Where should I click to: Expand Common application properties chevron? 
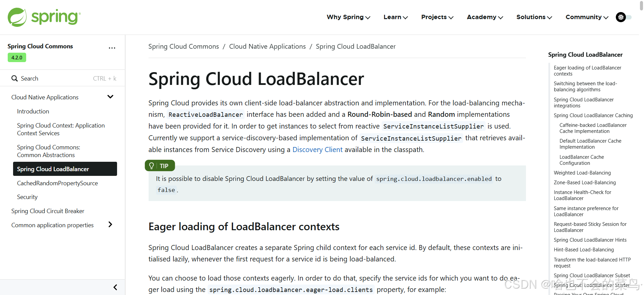coord(110,225)
